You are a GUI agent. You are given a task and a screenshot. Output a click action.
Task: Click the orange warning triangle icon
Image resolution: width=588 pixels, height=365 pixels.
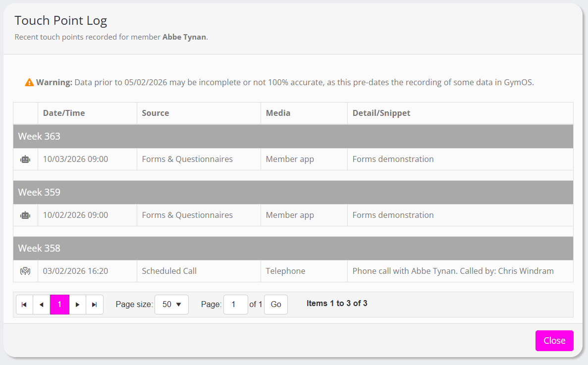pos(29,82)
